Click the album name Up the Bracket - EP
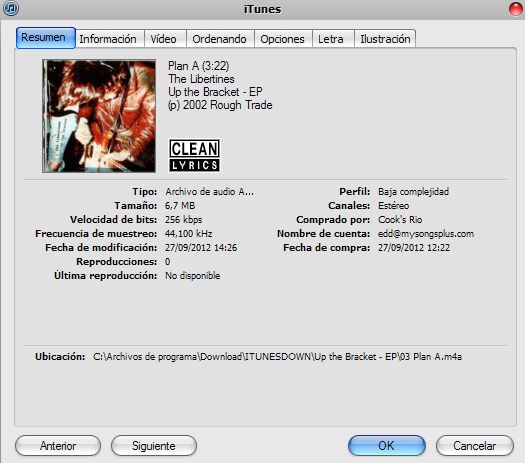This screenshot has width=525, height=463. pos(215,92)
